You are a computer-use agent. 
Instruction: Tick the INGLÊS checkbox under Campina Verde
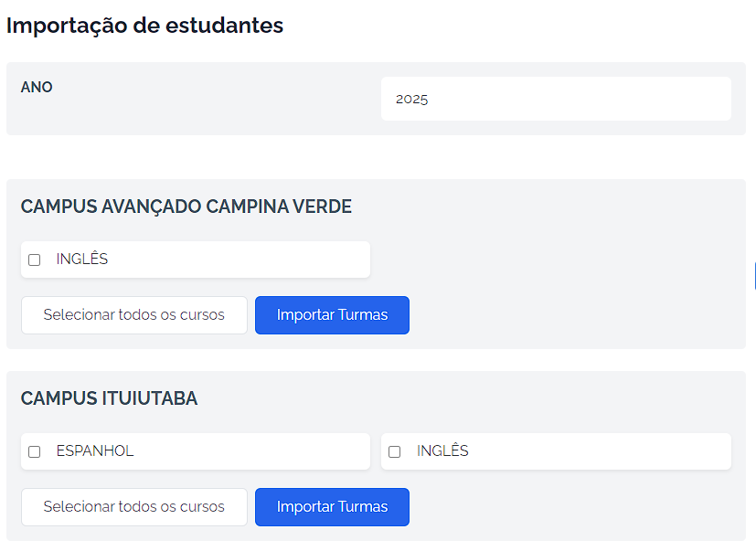(35, 260)
